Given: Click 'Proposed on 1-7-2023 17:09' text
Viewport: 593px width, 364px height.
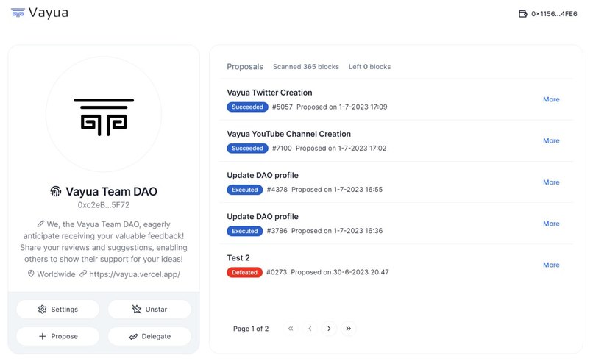Looking at the screenshot, I should 342,107.
